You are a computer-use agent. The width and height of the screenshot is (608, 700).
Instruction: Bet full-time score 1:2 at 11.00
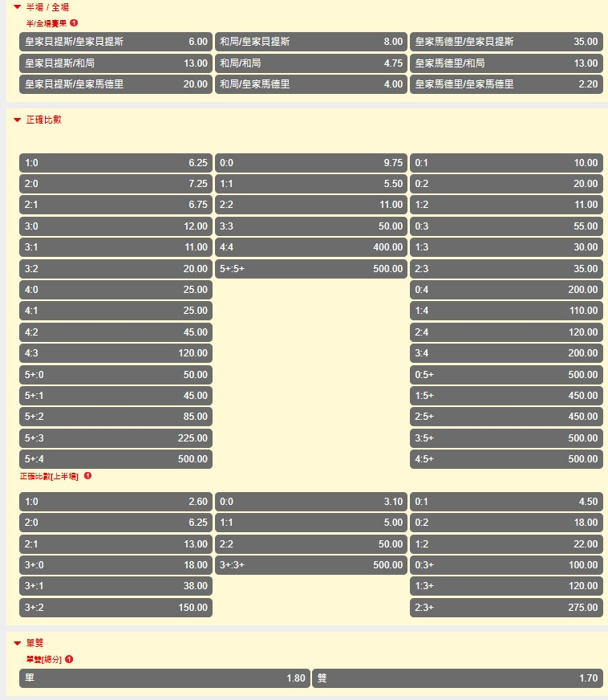[506, 205]
